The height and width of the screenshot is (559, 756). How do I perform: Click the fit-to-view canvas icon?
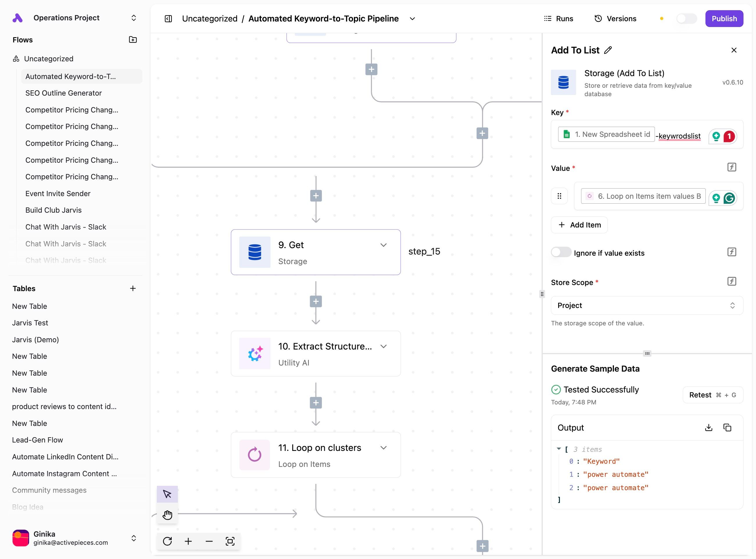point(230,541)
